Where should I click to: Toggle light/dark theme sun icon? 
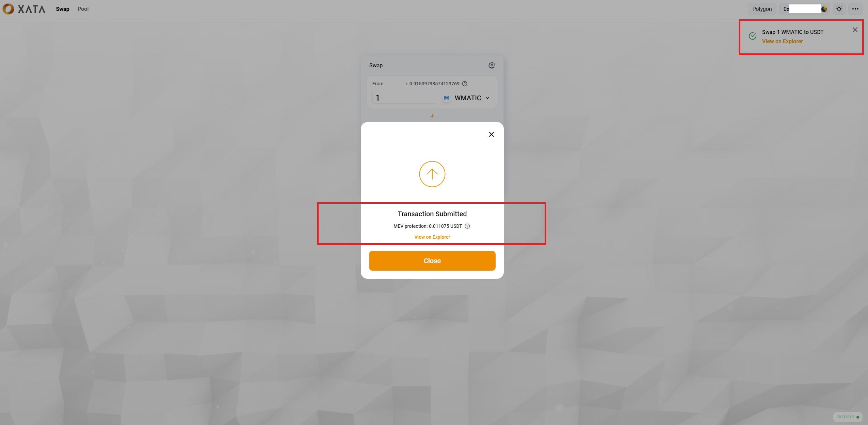(839, 9)
